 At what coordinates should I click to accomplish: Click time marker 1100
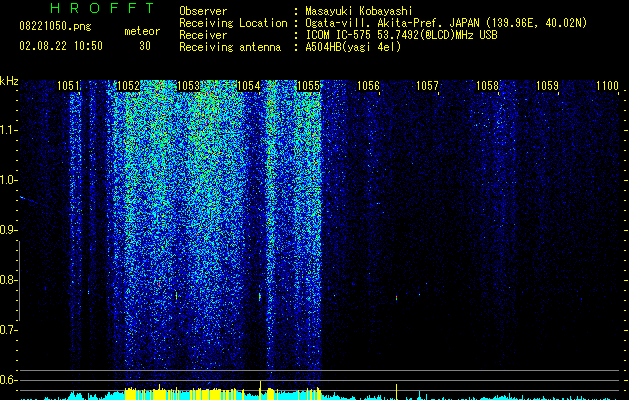[x=607, y=85]
